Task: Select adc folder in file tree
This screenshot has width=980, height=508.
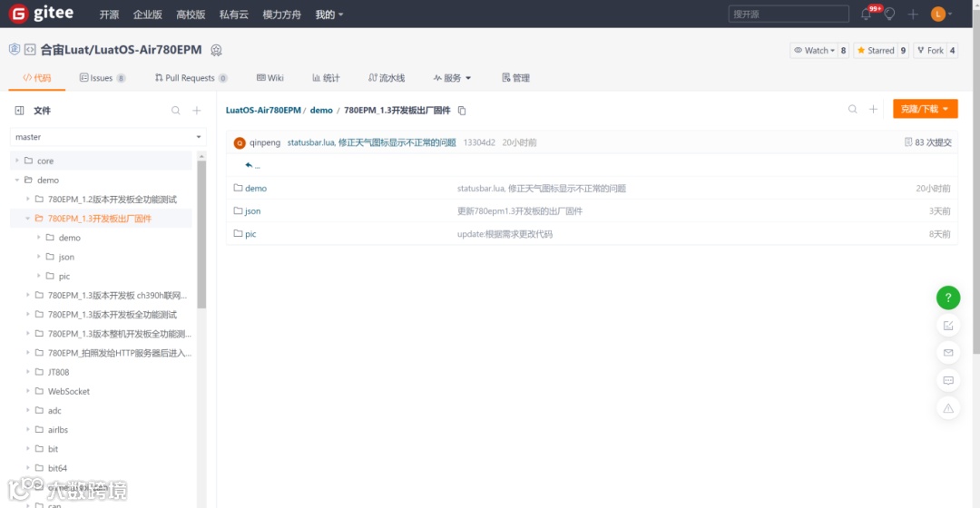Action: click(x=54, y=411)
